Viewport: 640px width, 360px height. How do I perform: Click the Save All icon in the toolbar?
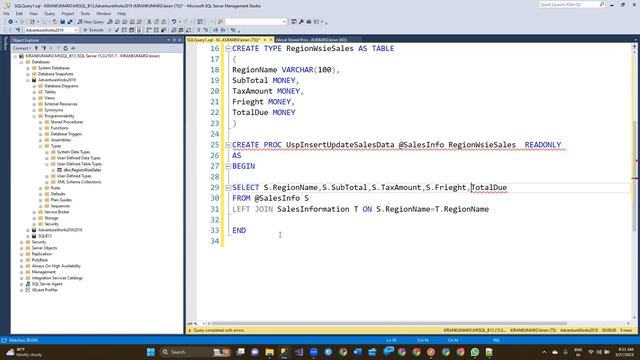70,22
